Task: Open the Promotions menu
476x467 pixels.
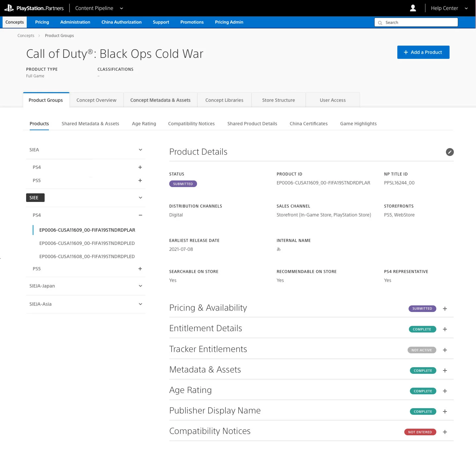Action: tap(192, 22)
